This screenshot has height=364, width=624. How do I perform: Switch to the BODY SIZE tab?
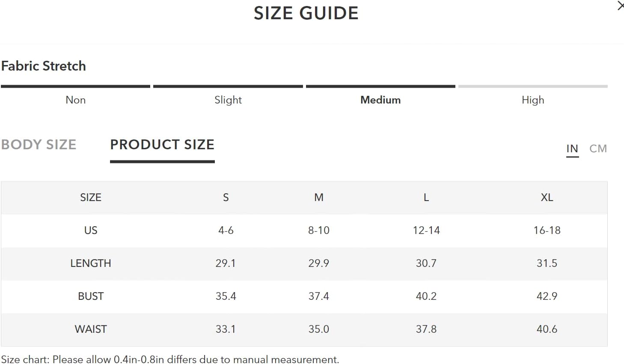(39, 145)
